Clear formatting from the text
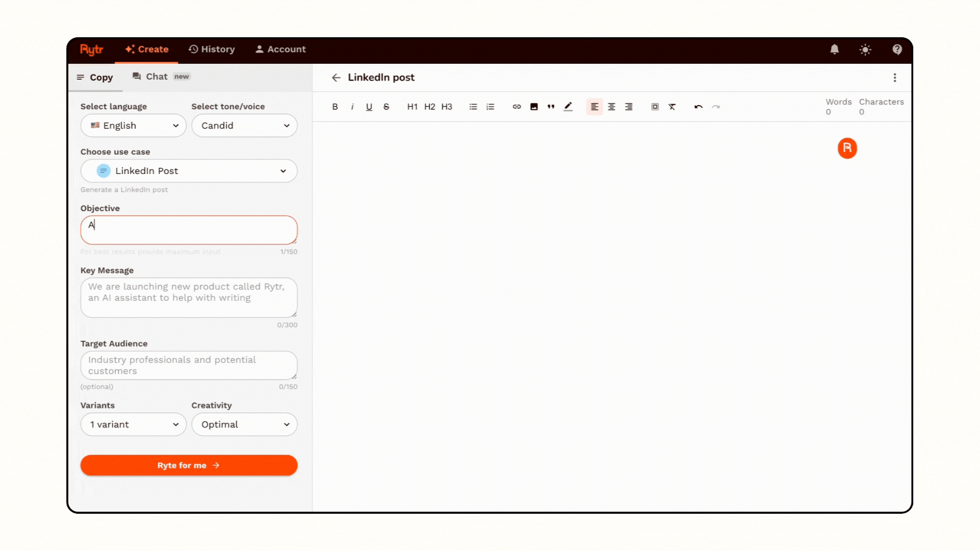Screen dimensions: 980x551 pyautogui.click(x=672, y=107)
